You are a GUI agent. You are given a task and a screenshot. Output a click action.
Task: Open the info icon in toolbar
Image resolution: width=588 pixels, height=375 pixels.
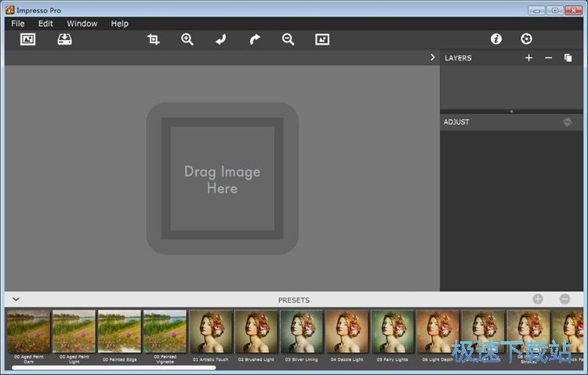pos(495,39)
